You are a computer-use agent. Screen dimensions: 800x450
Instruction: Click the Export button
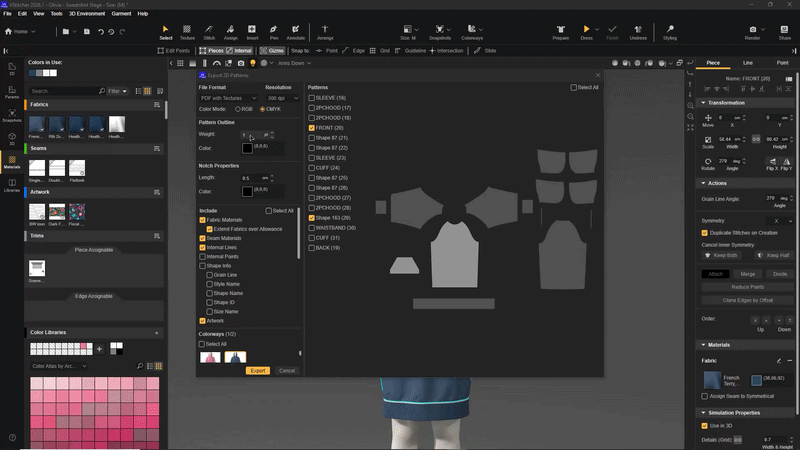pyautogui.click(x=257, y=370)
